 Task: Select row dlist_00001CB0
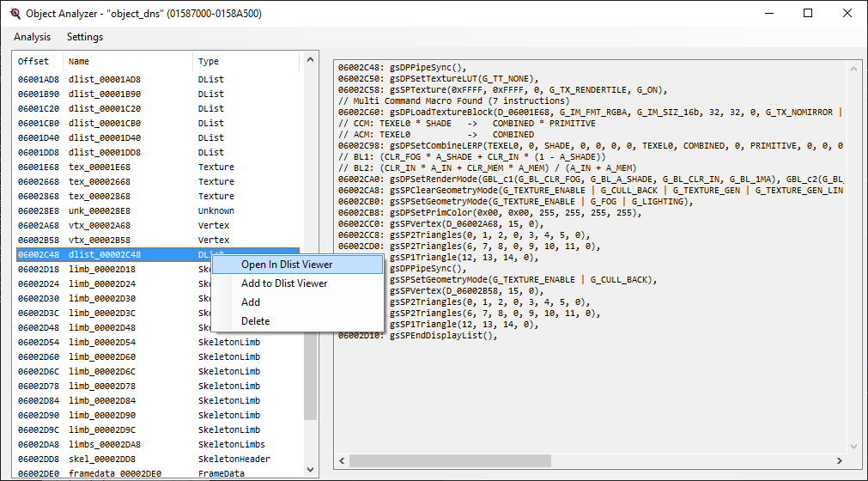(158, 124)
